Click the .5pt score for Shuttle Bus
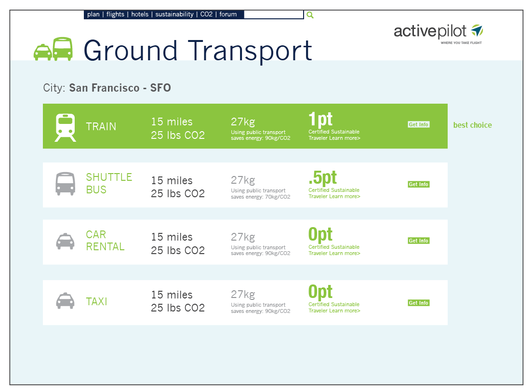The image size is (532, 392). 323,178
